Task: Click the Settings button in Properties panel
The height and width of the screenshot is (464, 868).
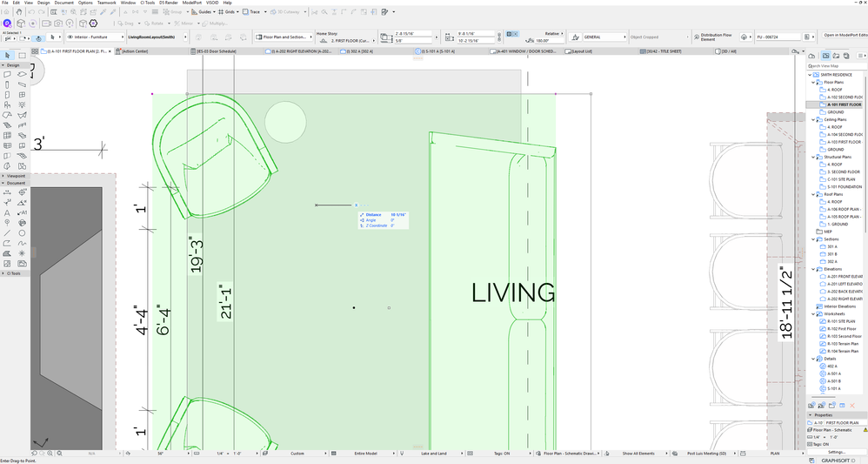Action: tap(836, 452)
